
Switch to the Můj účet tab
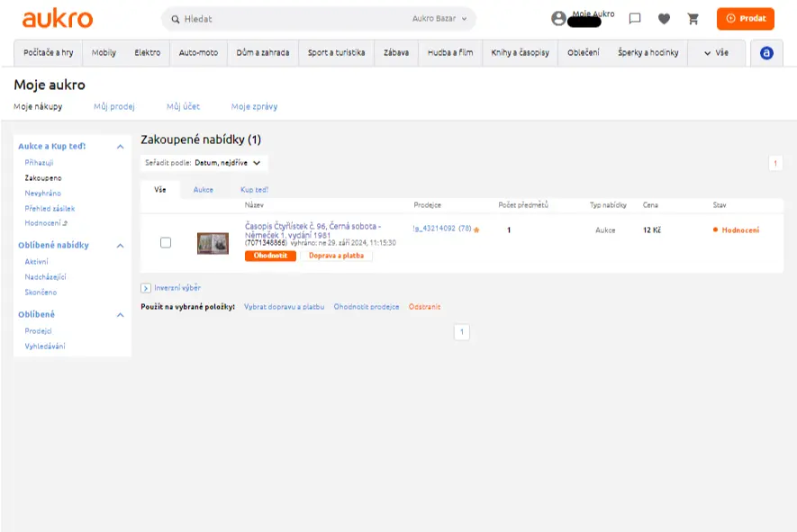pyautogui.click(x=184, y=107)
